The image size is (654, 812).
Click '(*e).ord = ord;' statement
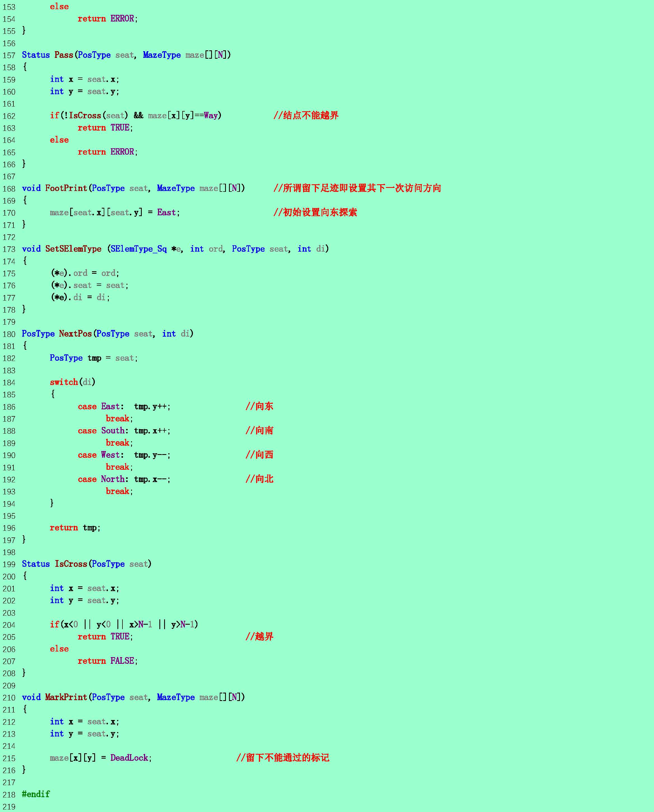click(x=85, y=273)
